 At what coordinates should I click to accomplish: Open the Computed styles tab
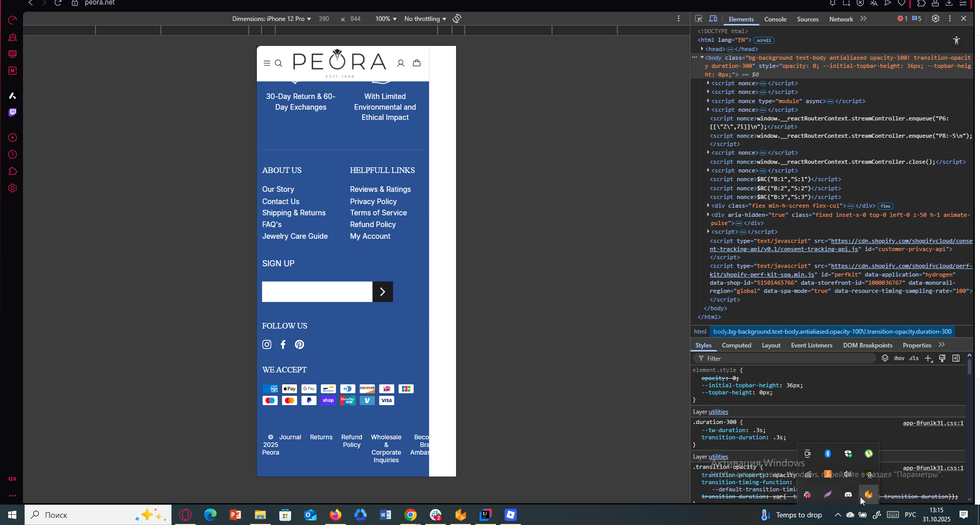coord(736,345)
